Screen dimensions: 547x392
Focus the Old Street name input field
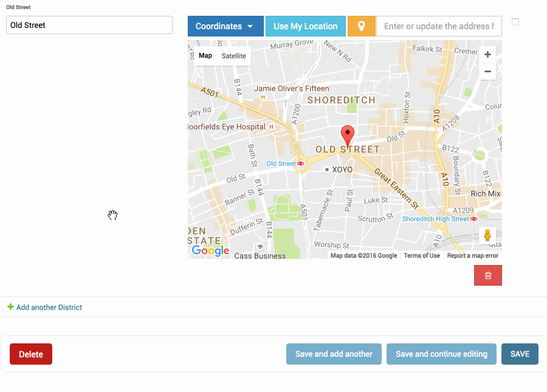tap(89, 25)
